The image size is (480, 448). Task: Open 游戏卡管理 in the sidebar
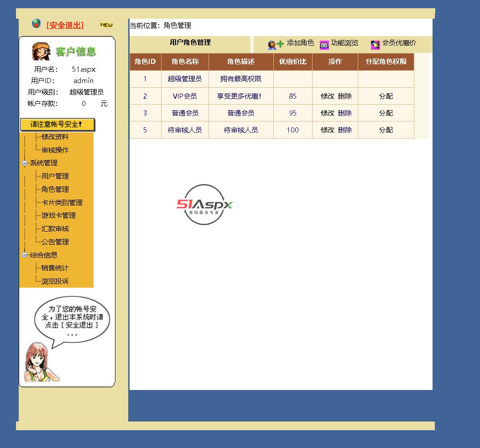point(58,216)
